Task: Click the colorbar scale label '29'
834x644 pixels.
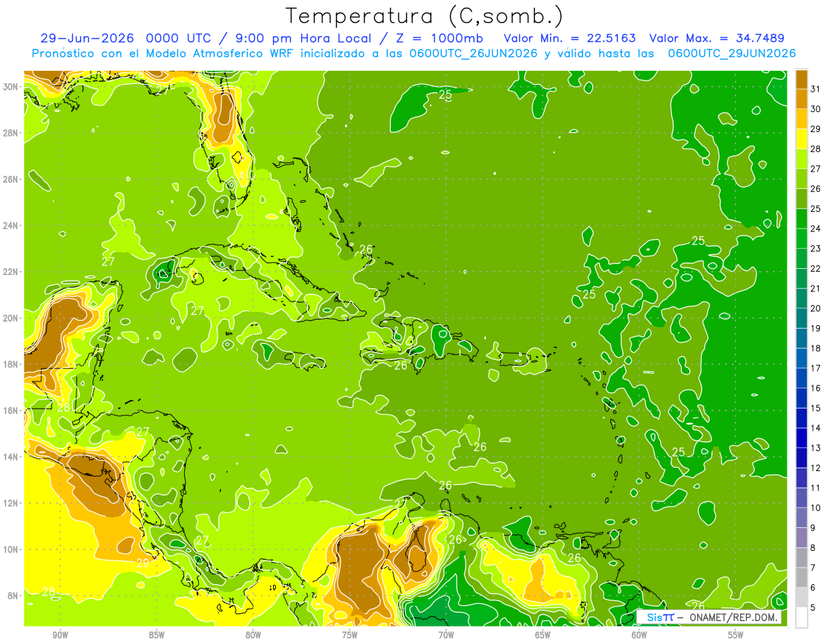Action: [x=815, y=129]
